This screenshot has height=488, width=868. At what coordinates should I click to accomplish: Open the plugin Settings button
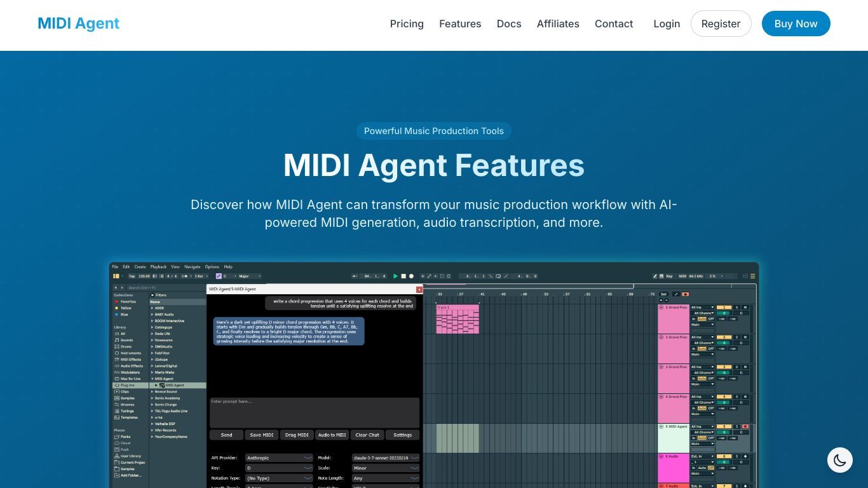click(x=402, y=435)
